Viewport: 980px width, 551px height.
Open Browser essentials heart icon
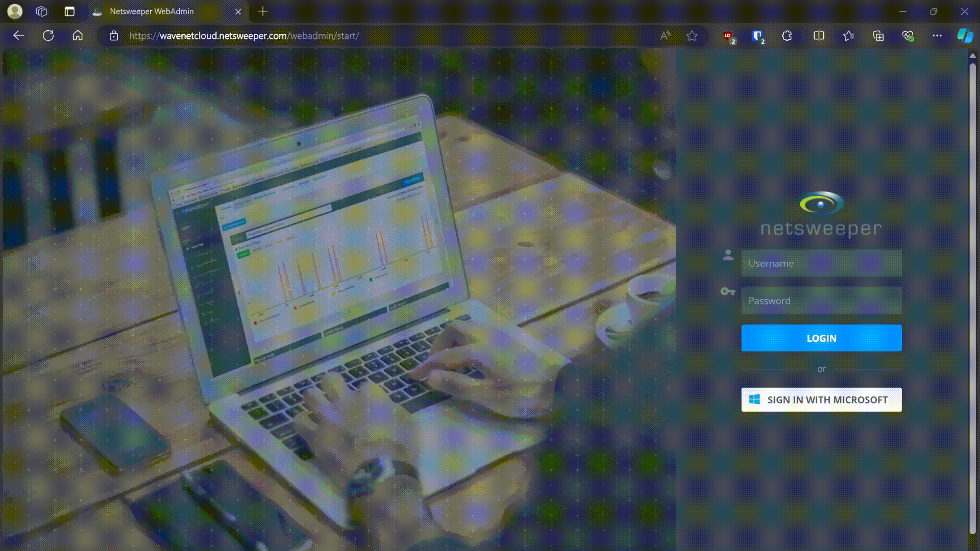(x=908, y=36)
